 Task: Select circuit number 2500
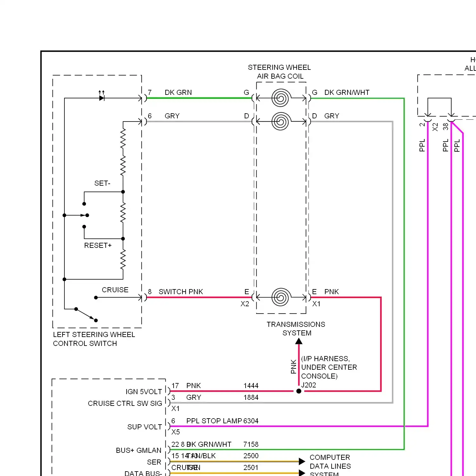tap(251, 456)
